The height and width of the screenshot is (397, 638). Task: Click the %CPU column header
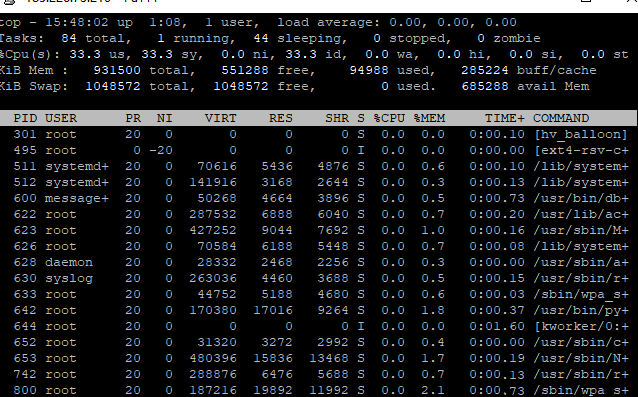tap(389, 118)
